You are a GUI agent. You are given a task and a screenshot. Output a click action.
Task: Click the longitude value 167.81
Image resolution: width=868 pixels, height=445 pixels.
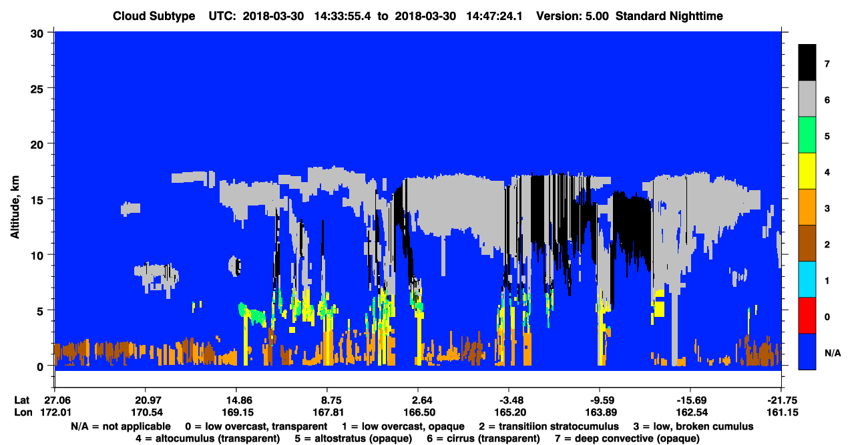(327, 413)
